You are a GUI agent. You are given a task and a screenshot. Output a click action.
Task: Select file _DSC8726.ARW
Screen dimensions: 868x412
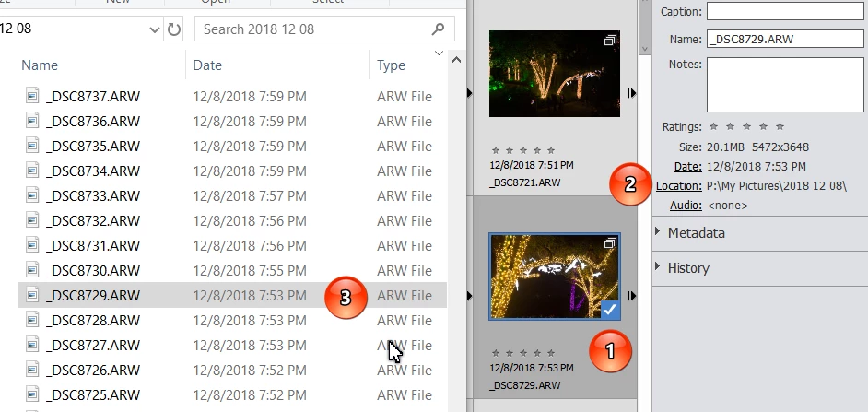[x=93, y=370]
